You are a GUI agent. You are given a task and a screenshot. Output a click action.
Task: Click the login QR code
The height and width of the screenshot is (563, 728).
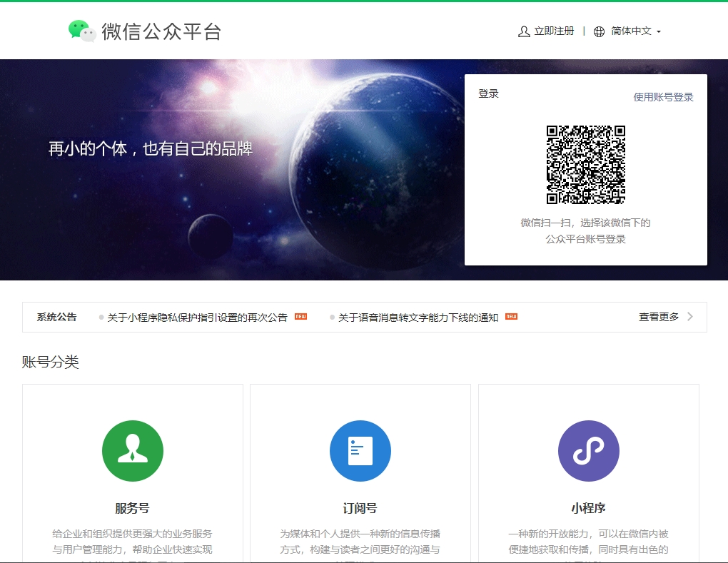click(585, 164)
